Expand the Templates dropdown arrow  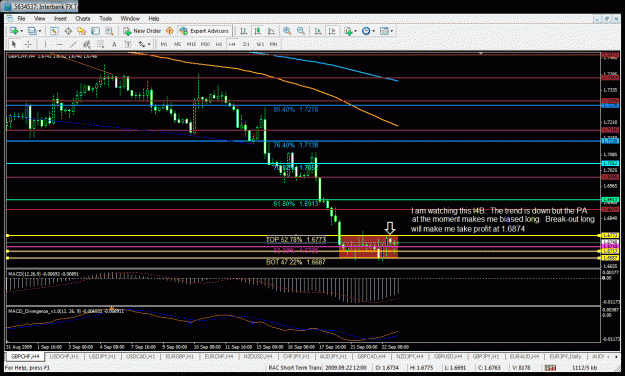tap(391, 31)
